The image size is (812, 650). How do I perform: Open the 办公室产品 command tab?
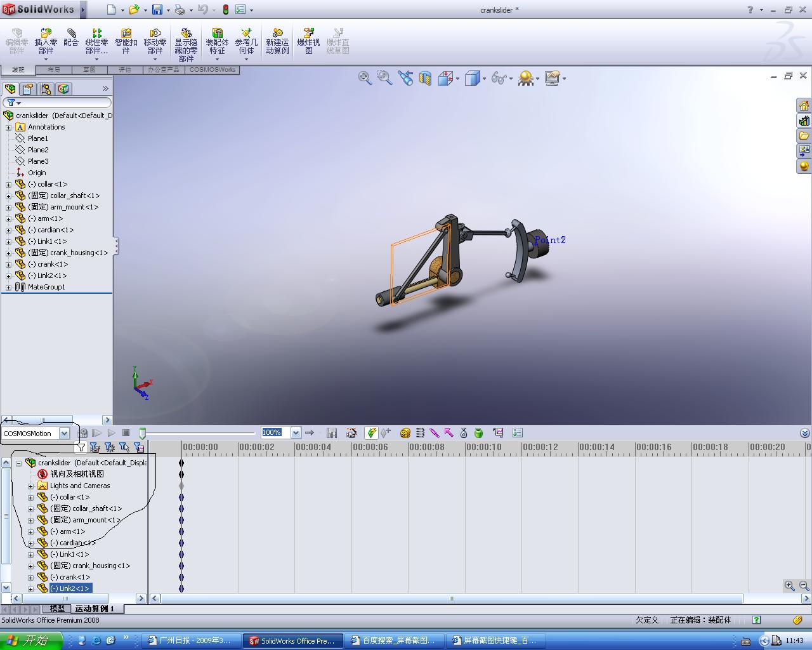coord(164,70)
